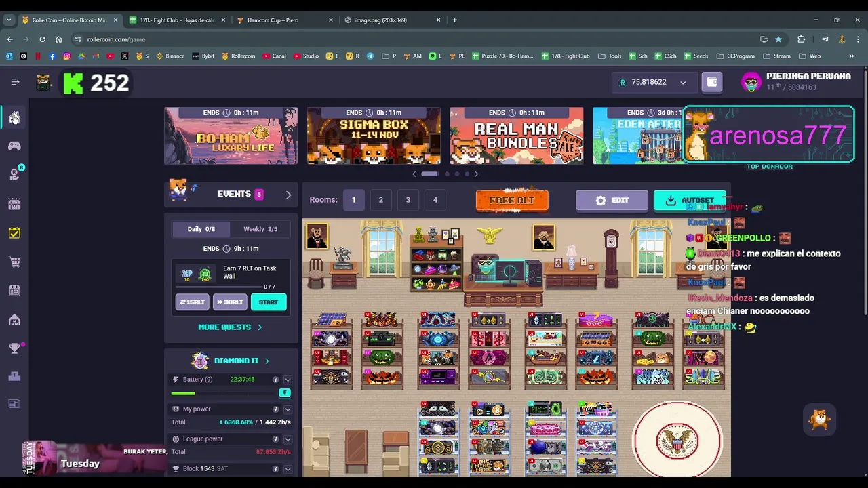This screenshot has width=868, height=488.
Task: Expand the League power section chevron
Action: click(x=288, y=439)
